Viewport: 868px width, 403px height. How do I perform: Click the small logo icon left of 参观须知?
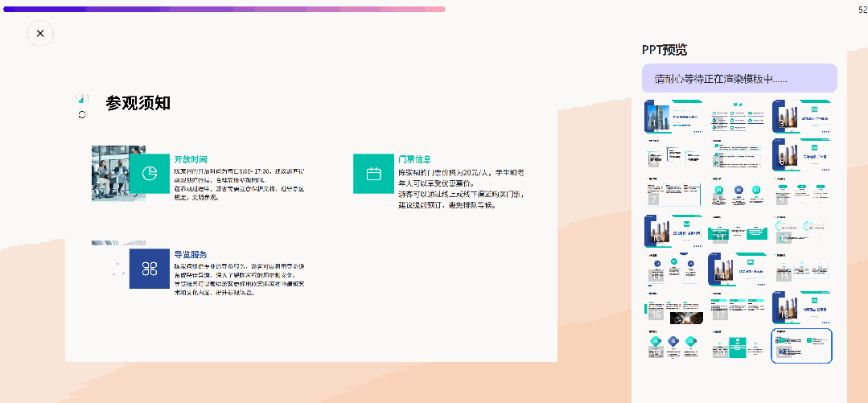(81, 97)
